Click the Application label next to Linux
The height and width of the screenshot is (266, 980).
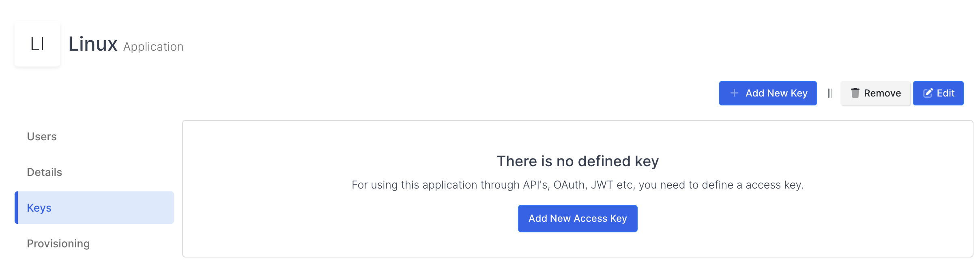(153, 47)
